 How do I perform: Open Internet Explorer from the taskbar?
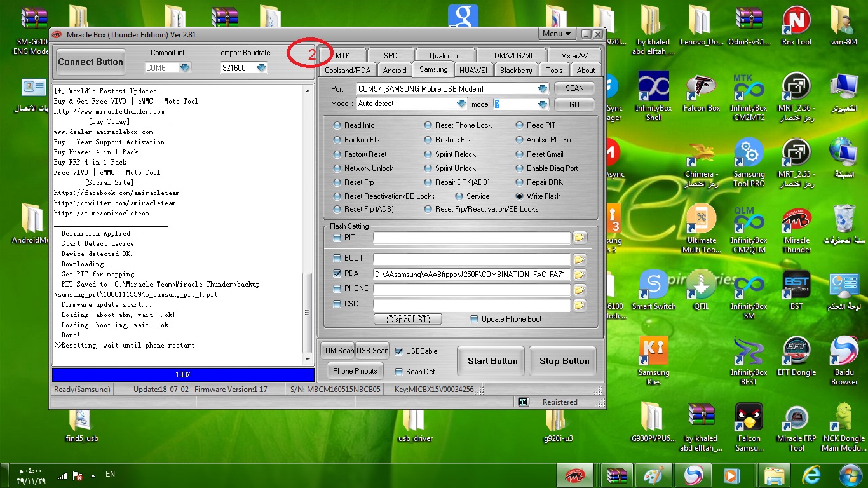point(811,475)
